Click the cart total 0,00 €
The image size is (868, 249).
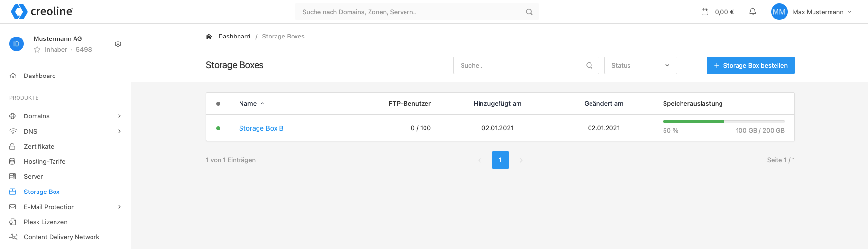724,12
